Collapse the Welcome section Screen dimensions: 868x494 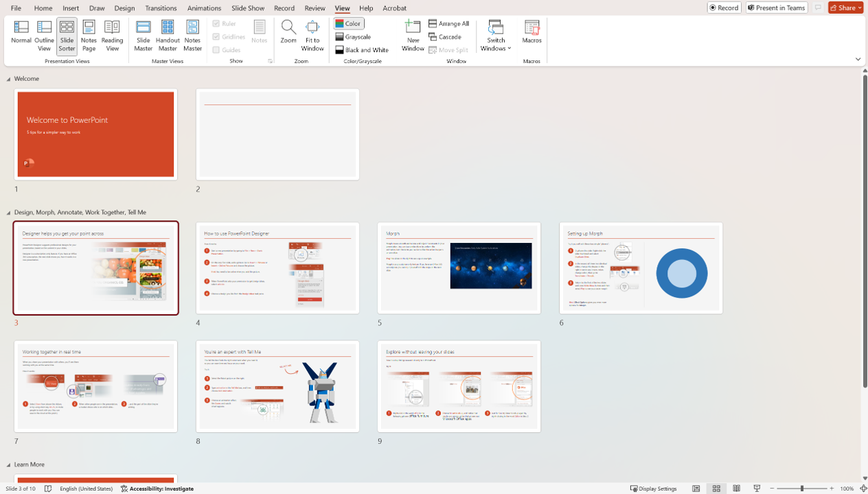(9, 79)
